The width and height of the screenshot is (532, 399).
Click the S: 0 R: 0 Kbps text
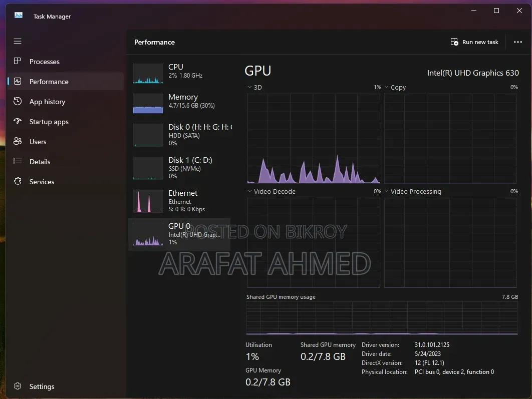(x=187, y=209)
